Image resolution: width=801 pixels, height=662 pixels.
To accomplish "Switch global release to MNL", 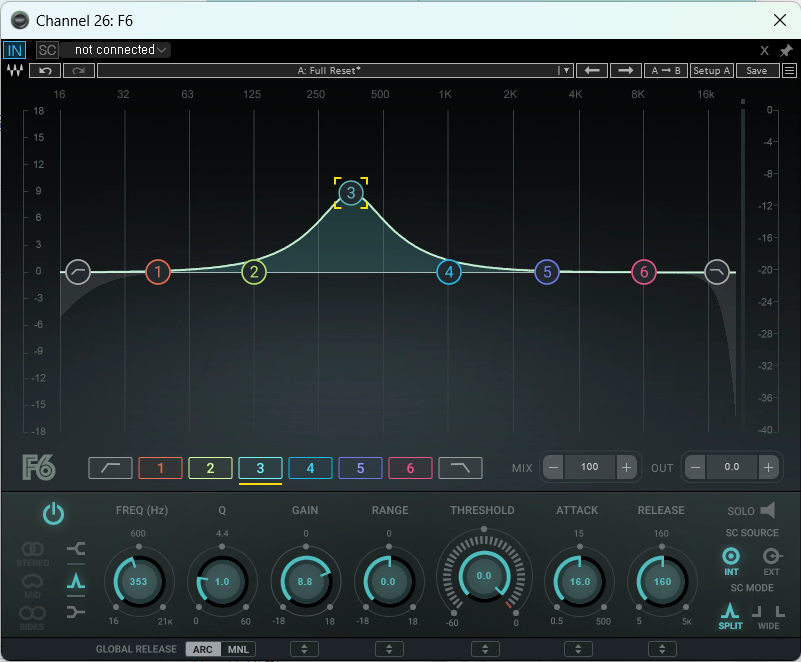I will (x=238, y=649).
